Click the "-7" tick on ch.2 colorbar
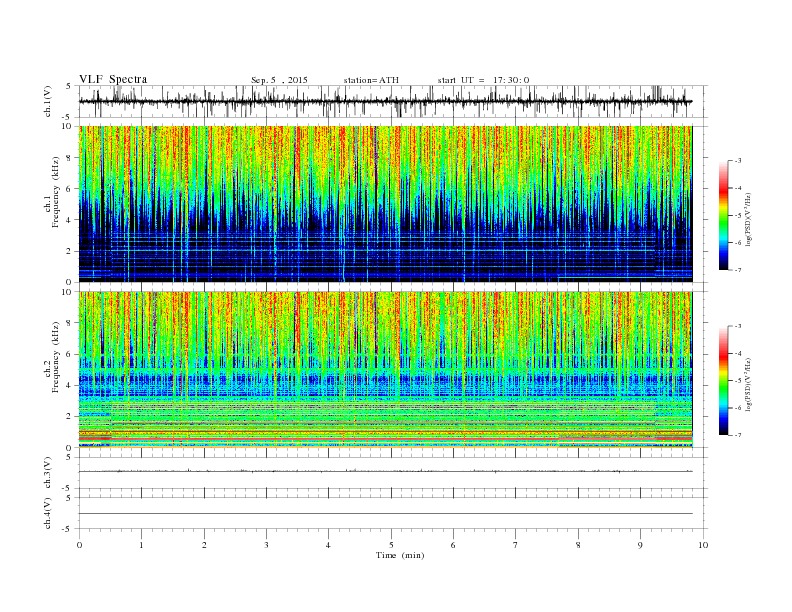Screen dimensions: 792x612 pos(738,435)
